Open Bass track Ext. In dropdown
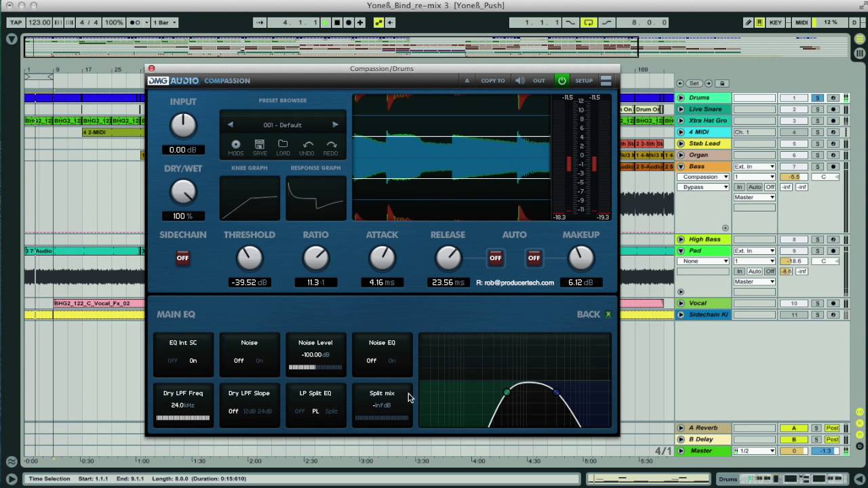 [754, 167]
